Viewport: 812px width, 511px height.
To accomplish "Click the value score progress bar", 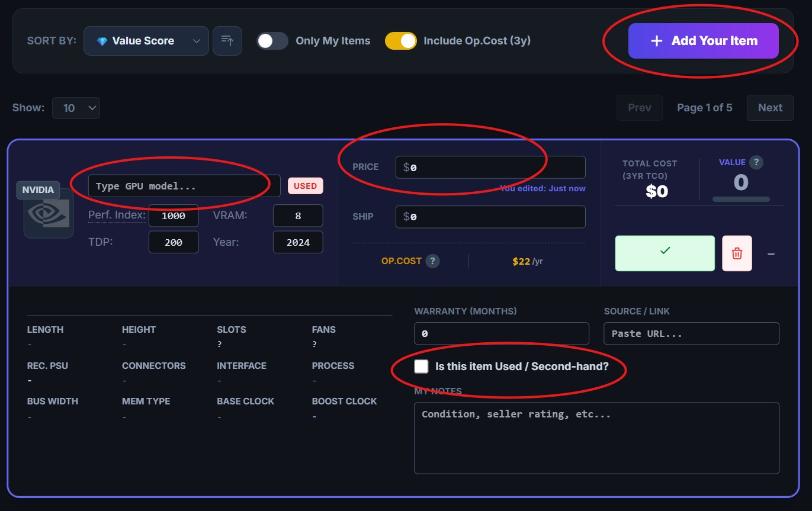I will (741, 200).
